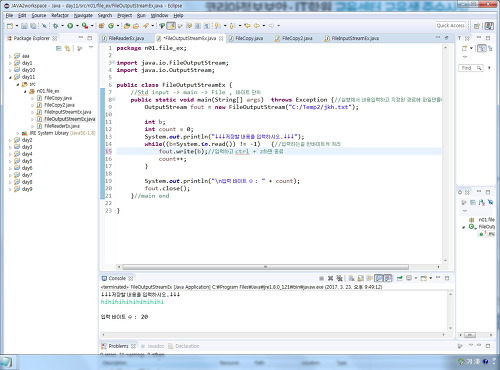Click the New file toolbar icon
The width and height of the screenshot is (500, 370).
(10, 26)
